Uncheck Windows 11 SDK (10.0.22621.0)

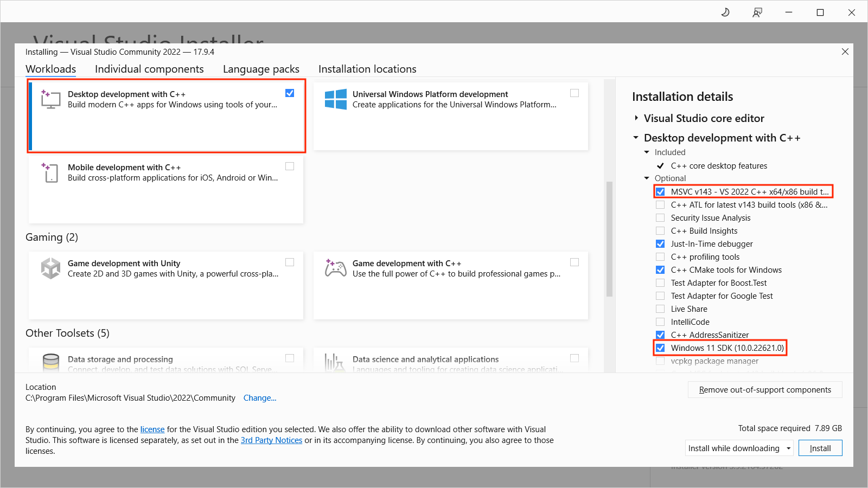tap(660, 348)
